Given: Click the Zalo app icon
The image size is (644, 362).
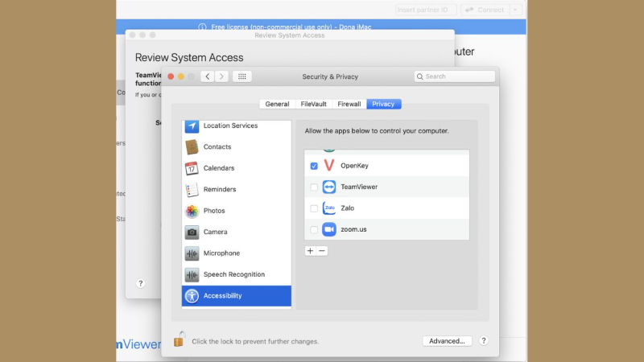Looking at the screenshot, I should point(329,208).
